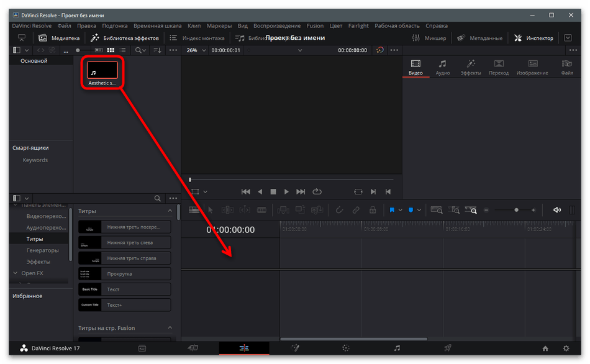The width and height of the screenshot is (590, 364).
Task: Switch inspector to Аудио tab
Action: coord(442,67)
